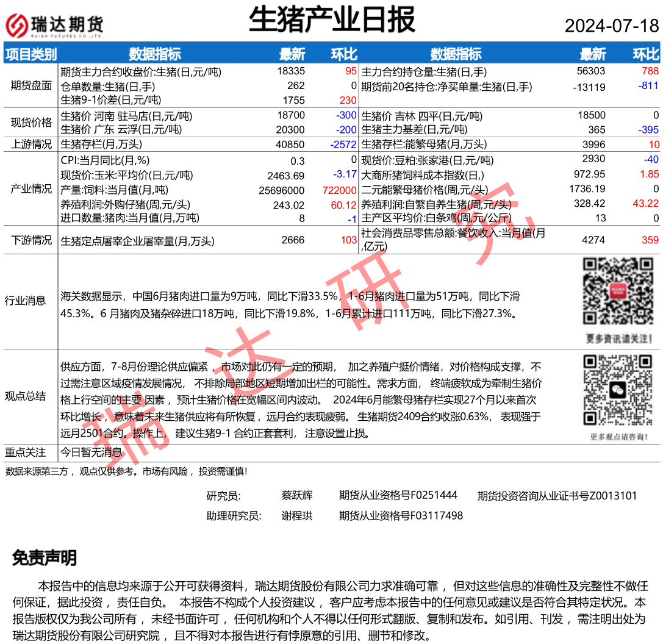Click the red QR code in 行业消息 row

click(x=618, y=292)
